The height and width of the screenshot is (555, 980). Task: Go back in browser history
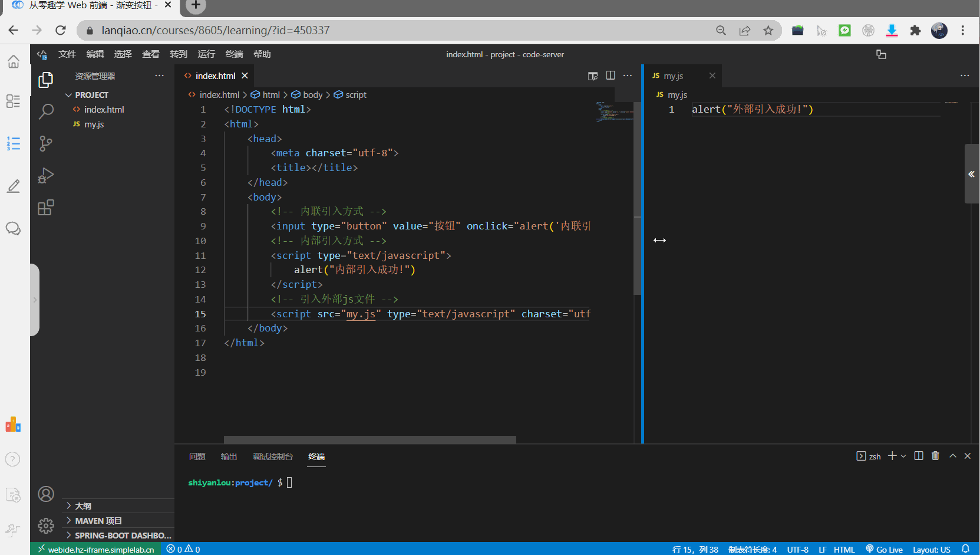(x=13, y=30)
